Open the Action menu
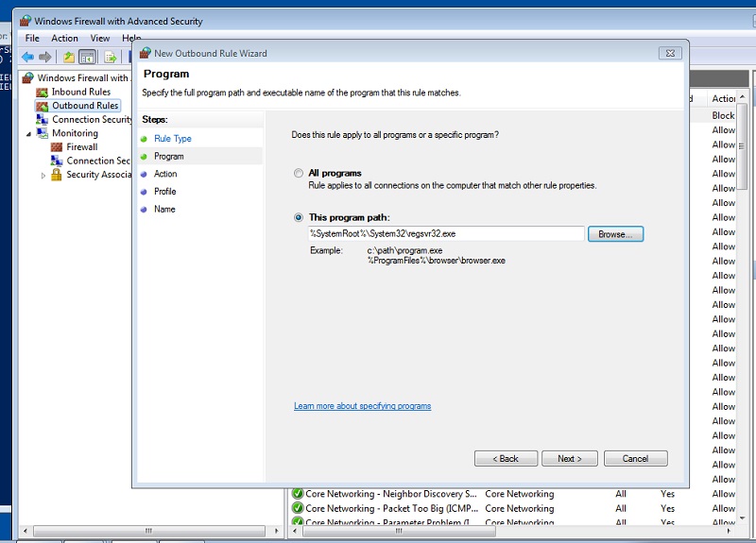Viewport: 756px width, 543px height. (x=64, y=38)
